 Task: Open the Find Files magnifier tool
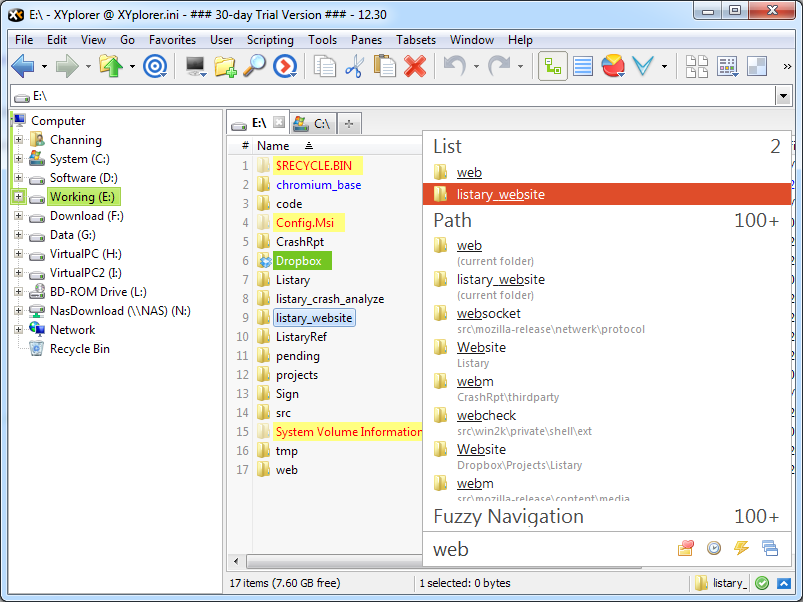pyautogui.click(x=255, y=67)
